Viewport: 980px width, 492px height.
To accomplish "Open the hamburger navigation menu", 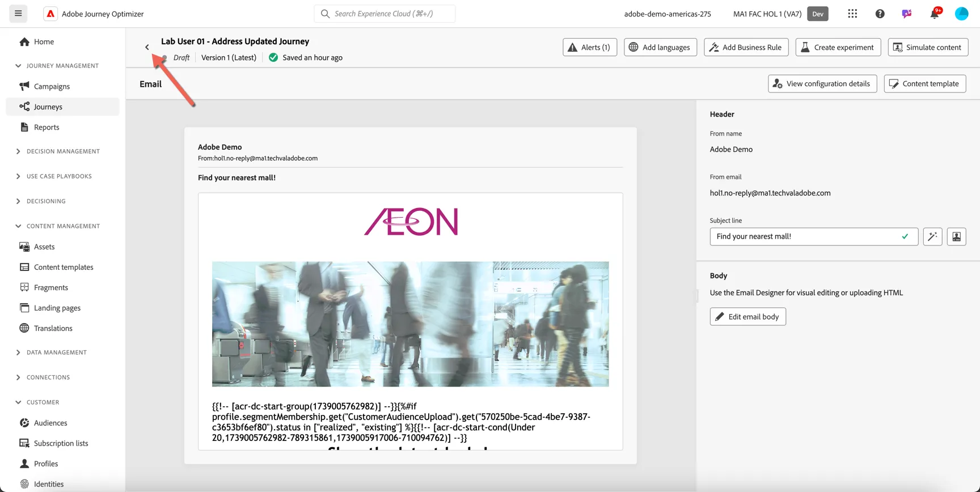I will pyautogui.click(x=18, y=14).
